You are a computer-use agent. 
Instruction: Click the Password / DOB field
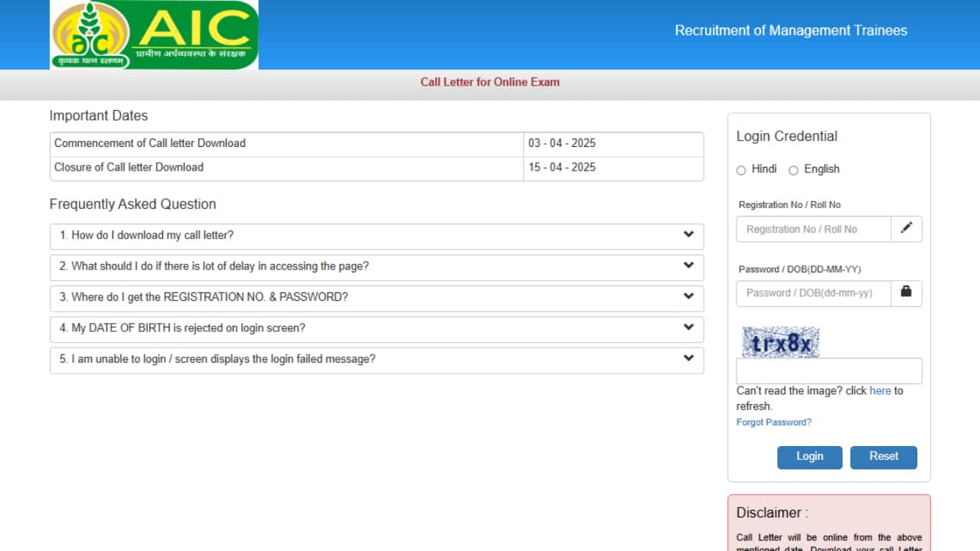pos(813,293)
